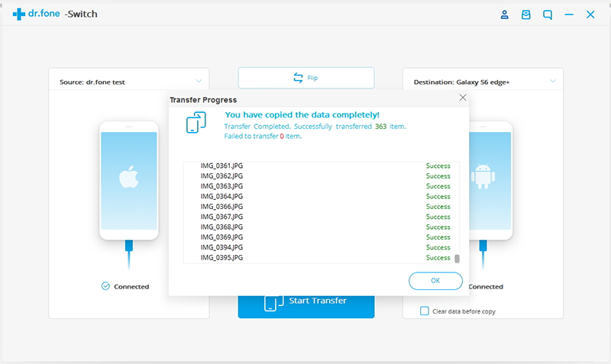611x364 pixels.
Task: Click the Start Transfer button
Action: [305, 301]
